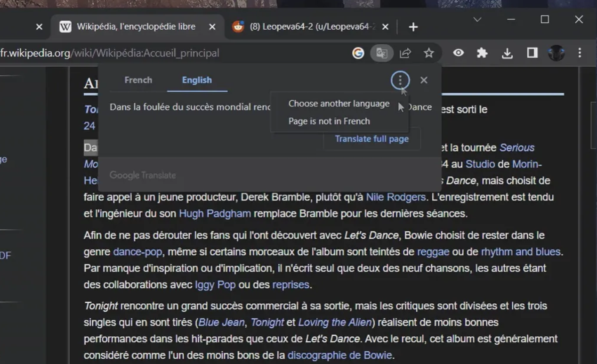597x364 pixels.
Task: Share this page using the share icon
Action: pos(405,53)
